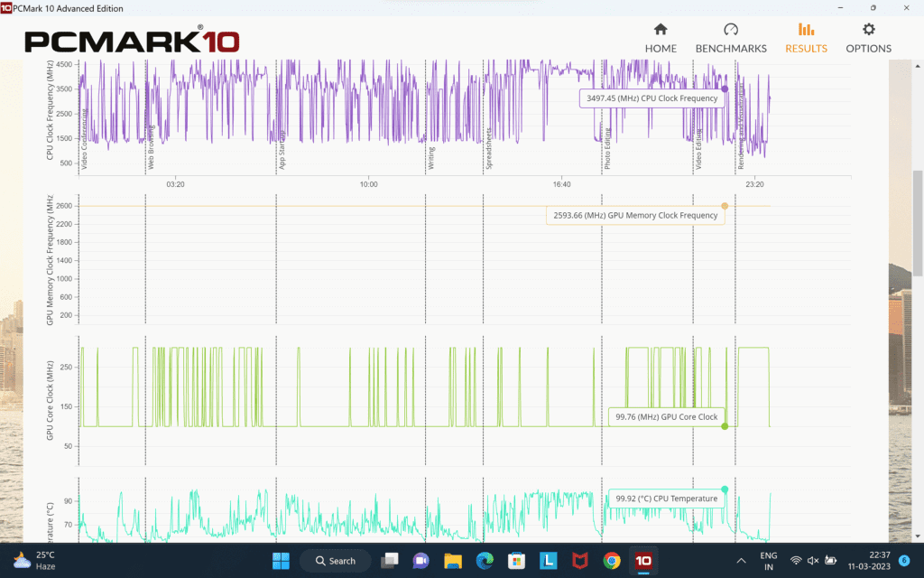Open the Windows Start menu
This screenshot has height=578, width=924.
281,560
